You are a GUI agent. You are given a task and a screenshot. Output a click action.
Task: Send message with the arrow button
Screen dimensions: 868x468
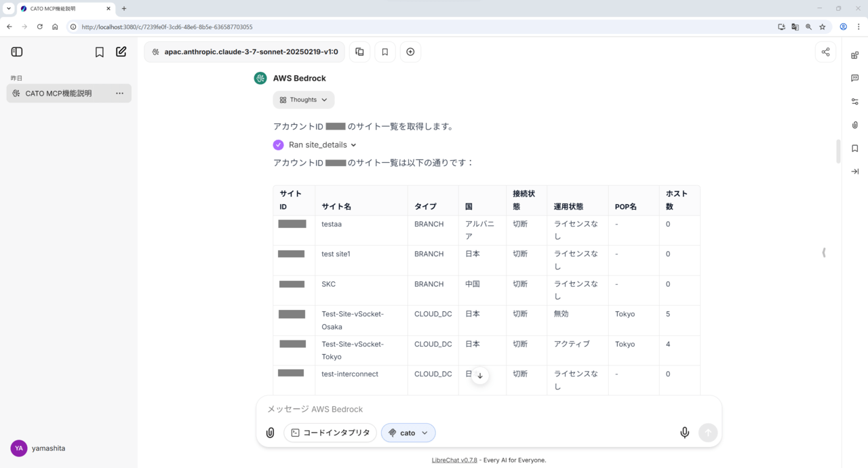pos(708,433)
